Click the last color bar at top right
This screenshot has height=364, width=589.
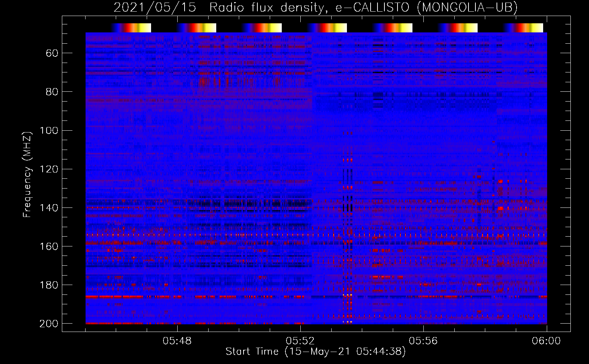(523, 28)
